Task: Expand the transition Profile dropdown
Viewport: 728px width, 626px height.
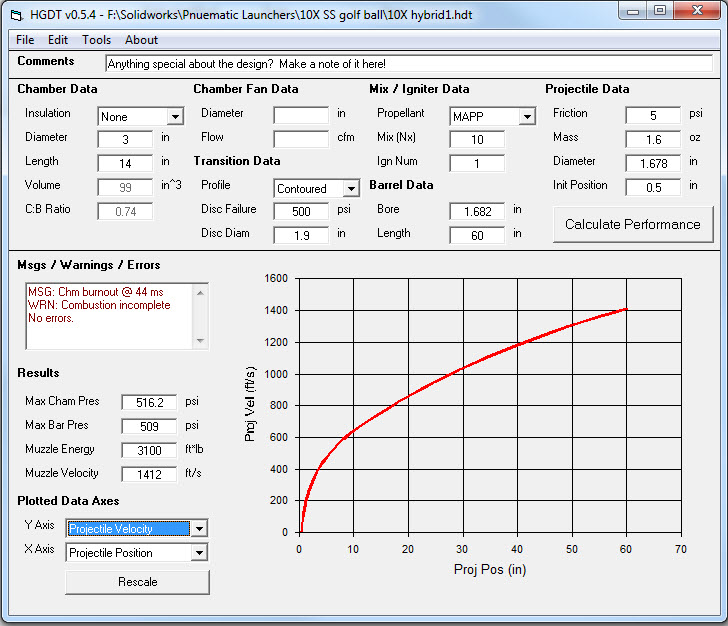Action: 350,189
